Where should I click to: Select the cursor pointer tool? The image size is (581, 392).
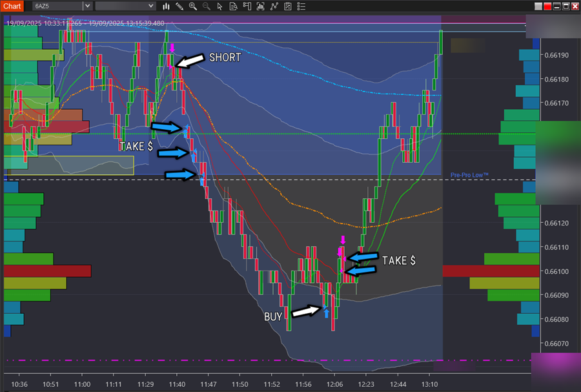(219, 6)
